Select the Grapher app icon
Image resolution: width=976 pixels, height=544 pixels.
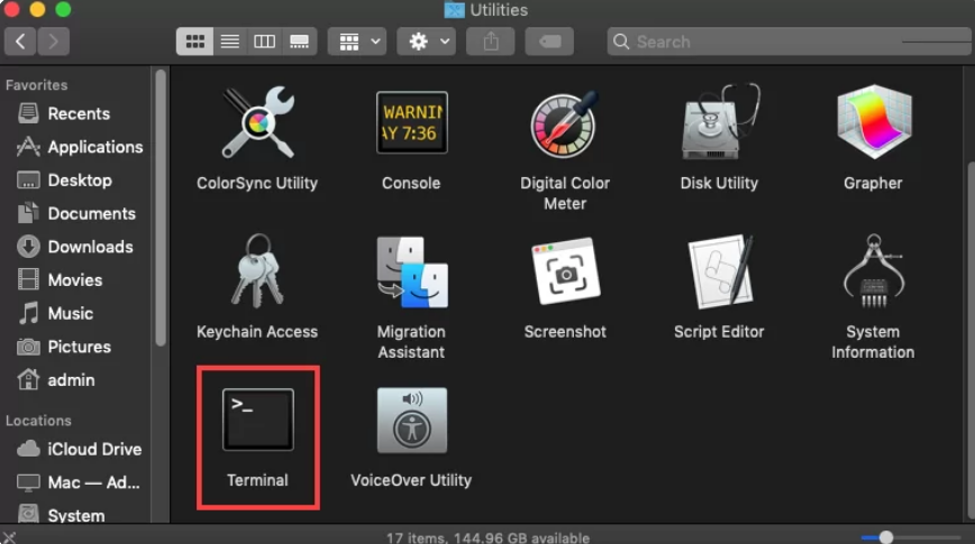[x=874, y=122]
